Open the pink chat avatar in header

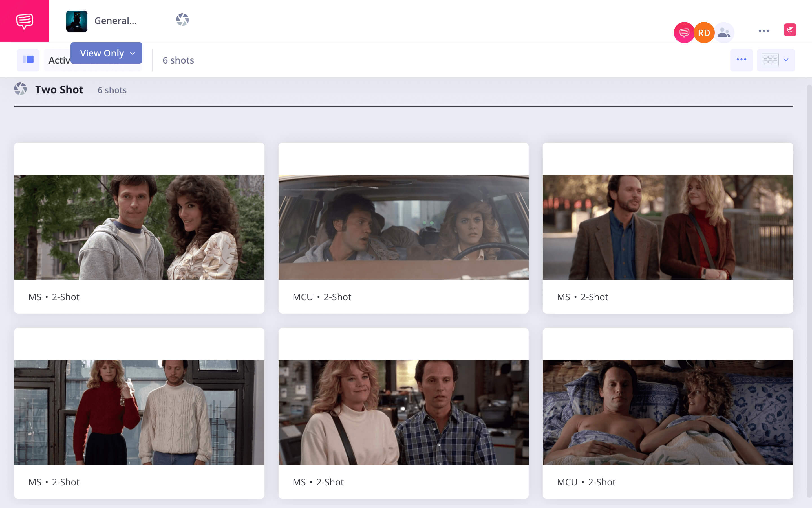coord(684,32)
